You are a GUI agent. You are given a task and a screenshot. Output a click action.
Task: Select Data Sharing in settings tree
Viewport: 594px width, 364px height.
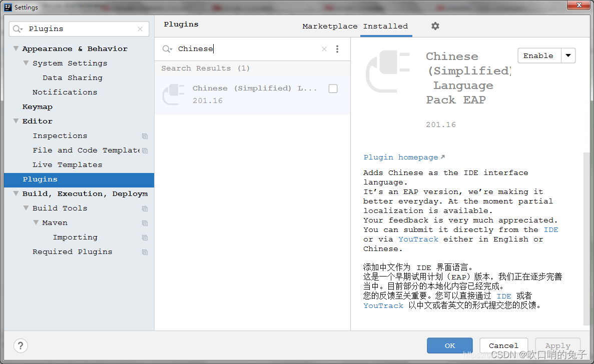pyautogui.click(x=73, y=77)
